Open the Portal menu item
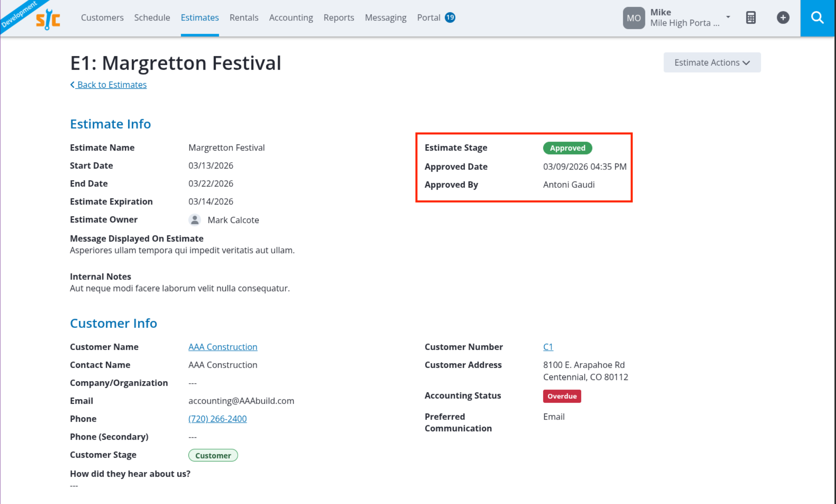836x504 pixels. pyautogui.click(x=428, y=18)
